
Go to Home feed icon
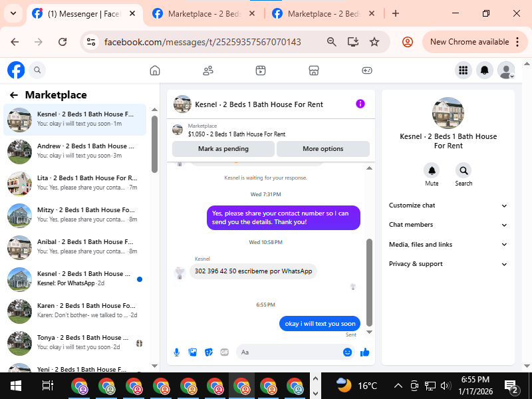155,70
